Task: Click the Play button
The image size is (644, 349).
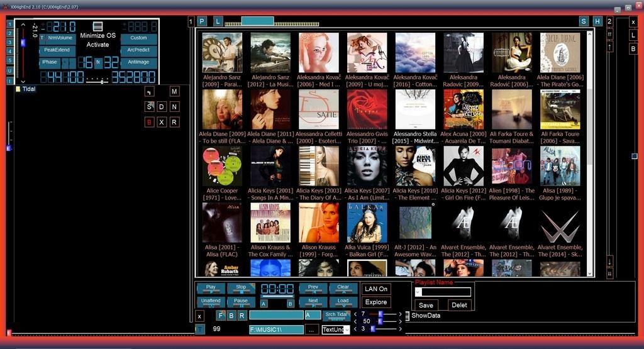Action: click(211, 289)
